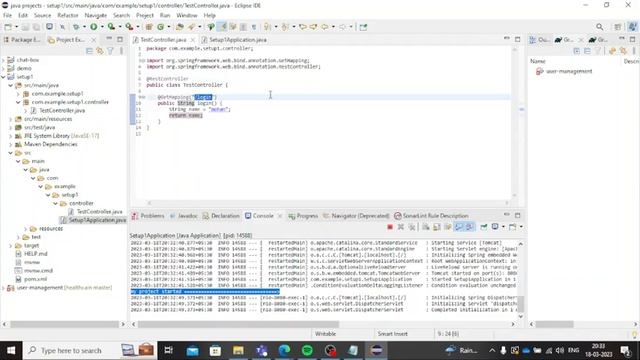The image size is (640, 360).
Task: Expand the target folder
Action: pos(11,246)
